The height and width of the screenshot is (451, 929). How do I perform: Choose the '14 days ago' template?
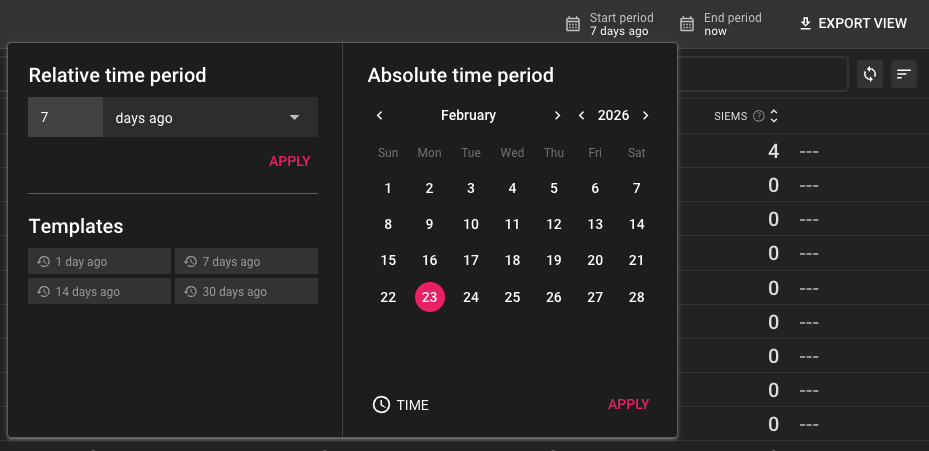pyautogui.click(x=100, y=292)
